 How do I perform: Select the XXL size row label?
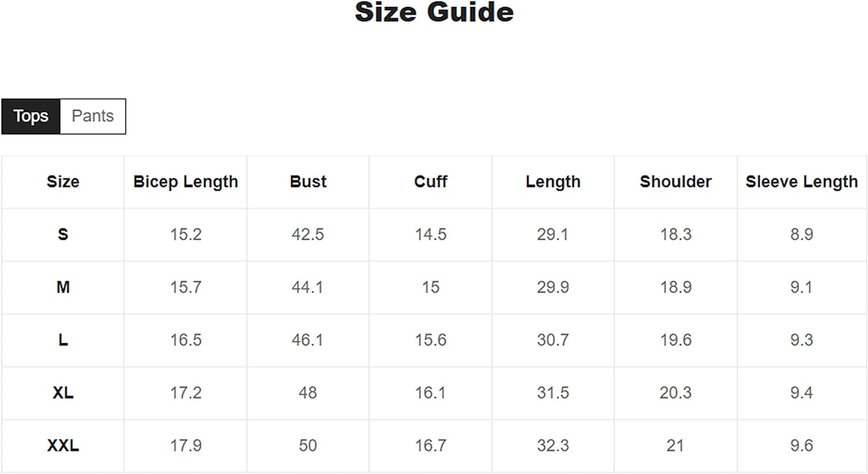pos(63,446)
